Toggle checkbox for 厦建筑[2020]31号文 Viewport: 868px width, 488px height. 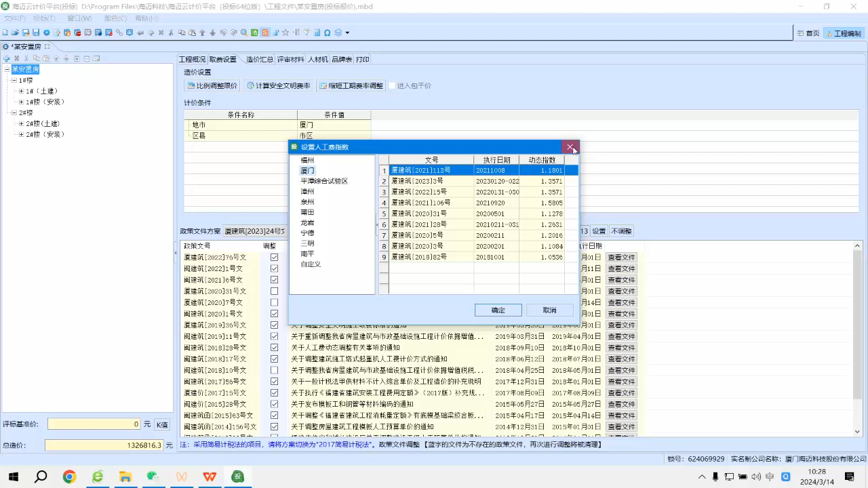pos(274,291)
